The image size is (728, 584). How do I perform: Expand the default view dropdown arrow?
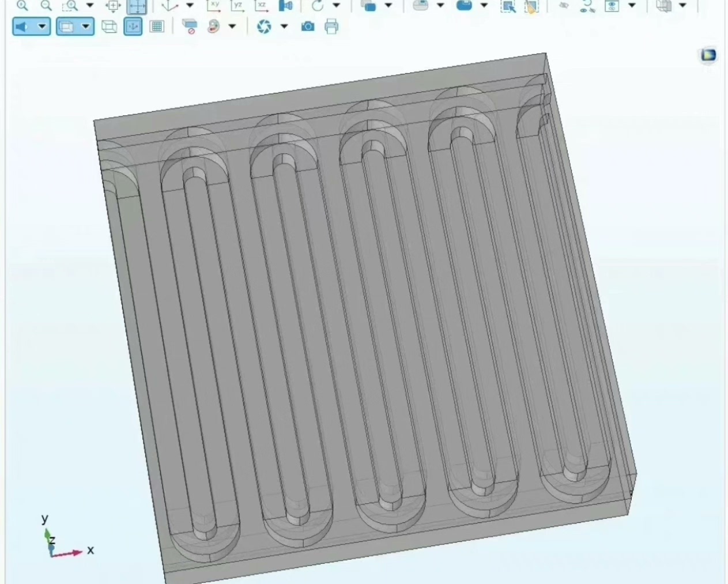click(190, 6)
